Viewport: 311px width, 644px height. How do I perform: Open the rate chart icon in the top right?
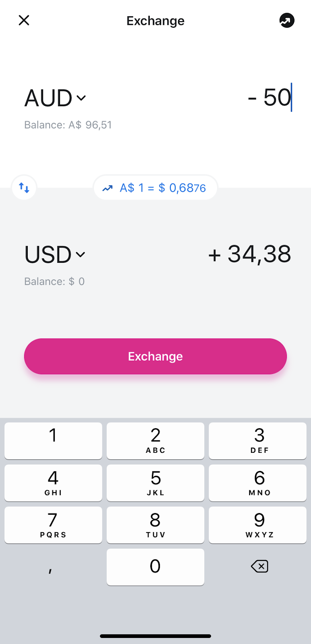click(x=287, y=20)
